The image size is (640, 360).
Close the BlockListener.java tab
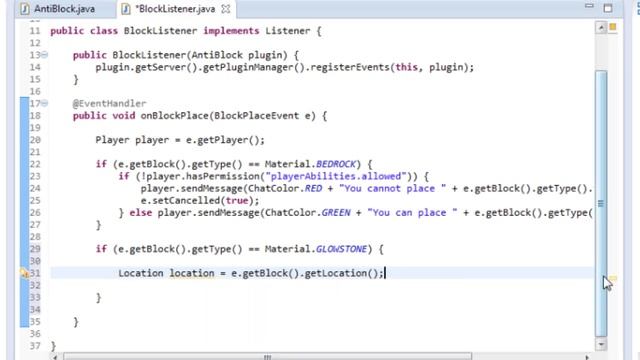coord(225,9)
